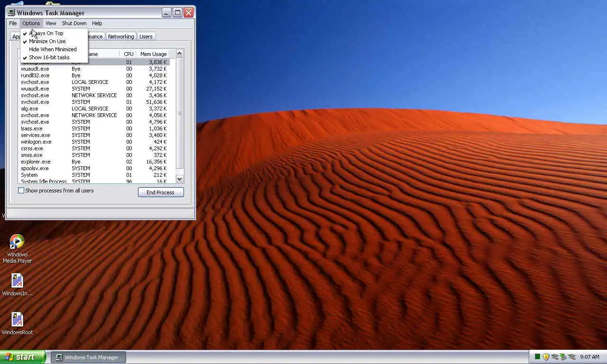Close the Windows Task Manager window
The width and height of the screenshot is (607, 364).
[x=189, y=13]
